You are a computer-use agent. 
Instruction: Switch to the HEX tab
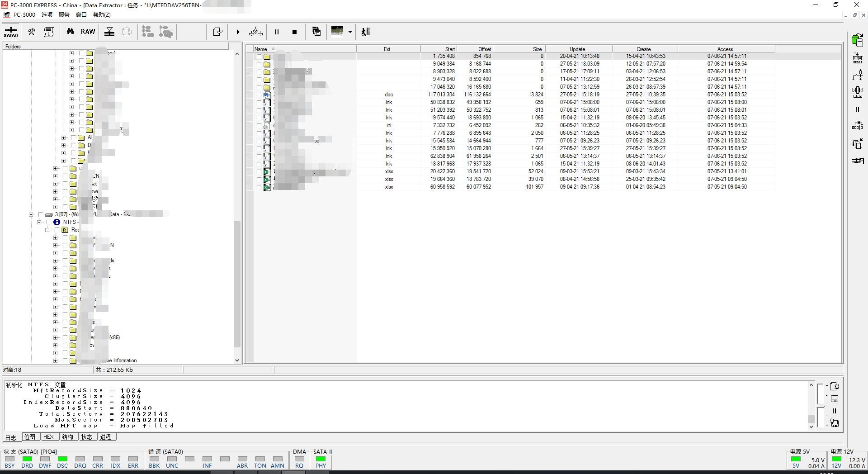(x=48, y=437)
